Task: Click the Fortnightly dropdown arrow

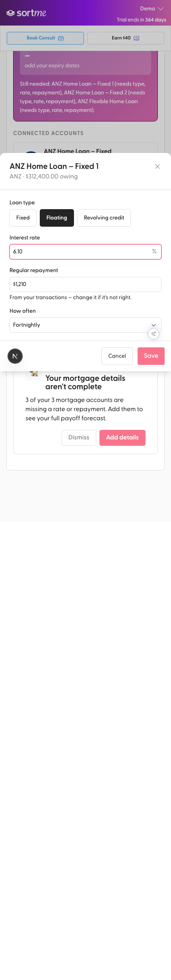Action: click(x=154, y=325)
